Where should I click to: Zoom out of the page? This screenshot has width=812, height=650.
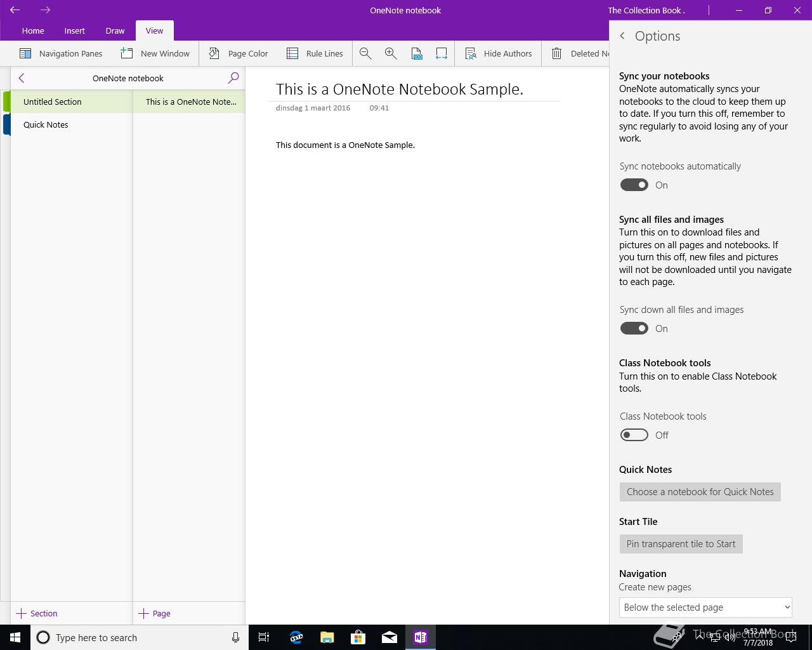(x=365, y=53)
